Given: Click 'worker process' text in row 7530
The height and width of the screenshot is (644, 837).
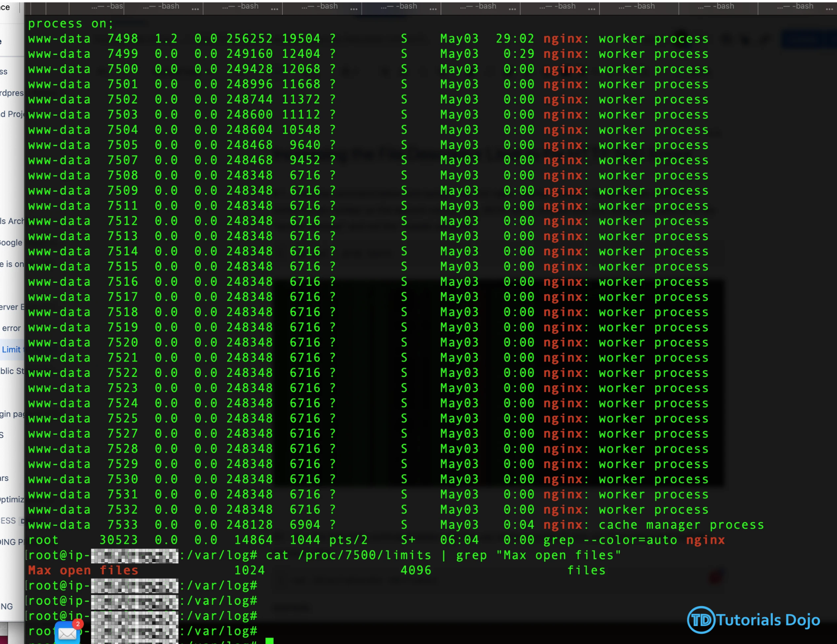Looking at the screenshot, I should pyautogui.click(x=654, y=479).
